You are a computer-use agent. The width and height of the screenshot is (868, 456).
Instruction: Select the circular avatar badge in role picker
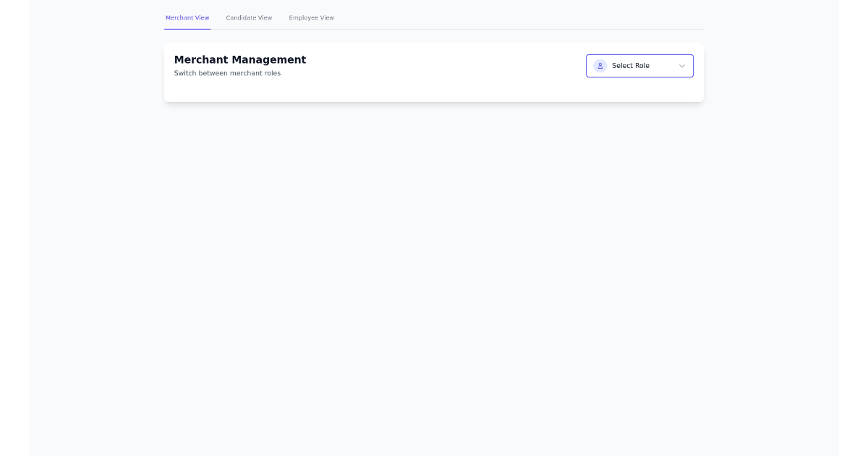pyautogui.click(x=600, y=66)
